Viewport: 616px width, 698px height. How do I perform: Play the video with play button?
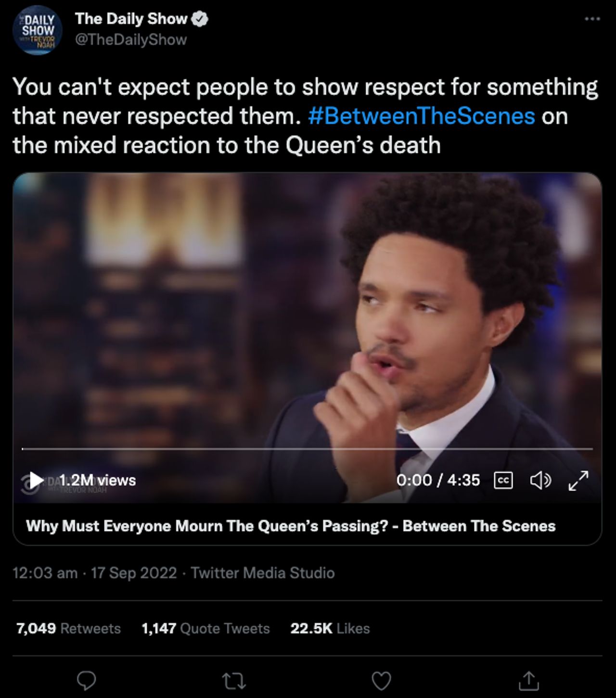[x=36, y=479]
